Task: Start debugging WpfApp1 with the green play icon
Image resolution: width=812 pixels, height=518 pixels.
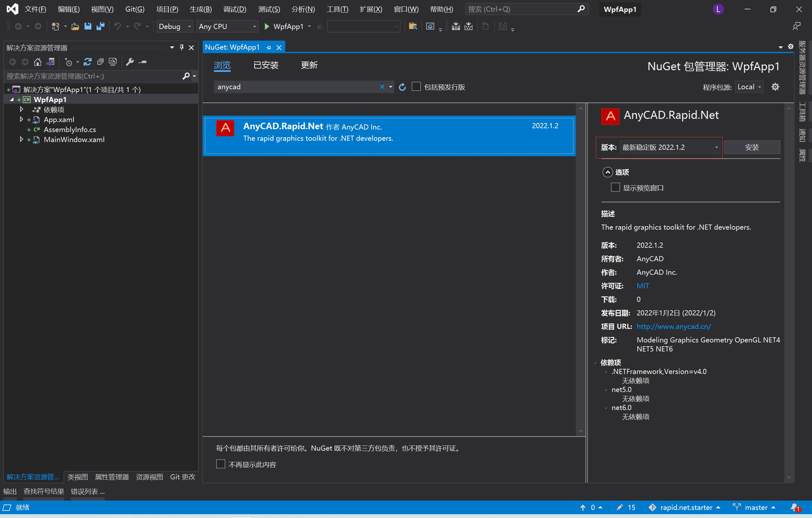Action: [267, 26]
